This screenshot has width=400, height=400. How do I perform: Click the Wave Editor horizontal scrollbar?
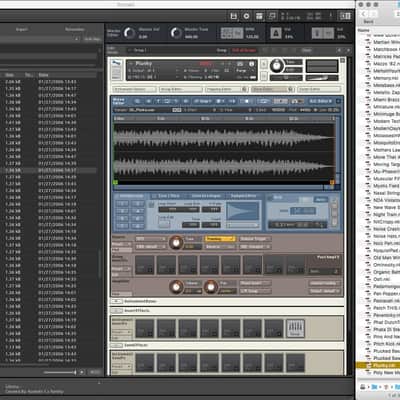[x=219, y=187]
